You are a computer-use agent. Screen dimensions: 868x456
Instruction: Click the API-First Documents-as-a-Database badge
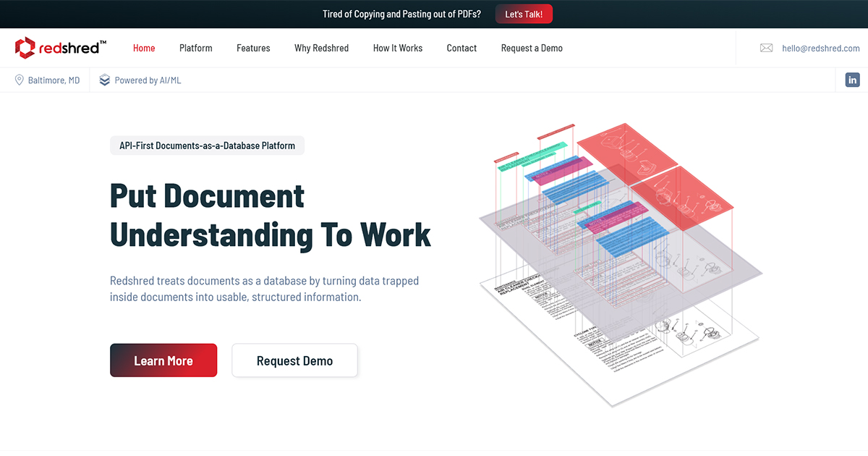[x=207, y=145]
